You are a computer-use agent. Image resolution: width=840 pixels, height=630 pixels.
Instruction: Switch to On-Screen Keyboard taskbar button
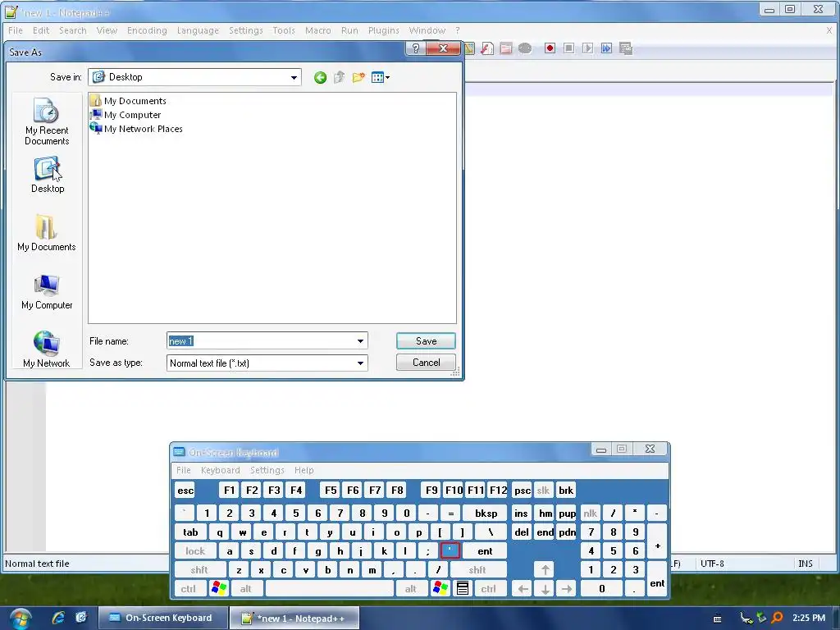164,619
